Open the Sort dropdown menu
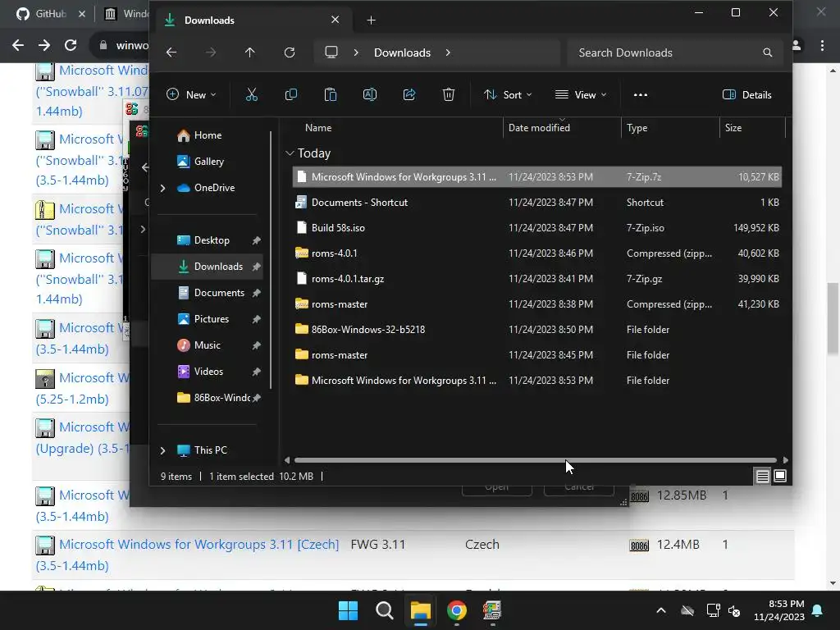 pos(507,95)
